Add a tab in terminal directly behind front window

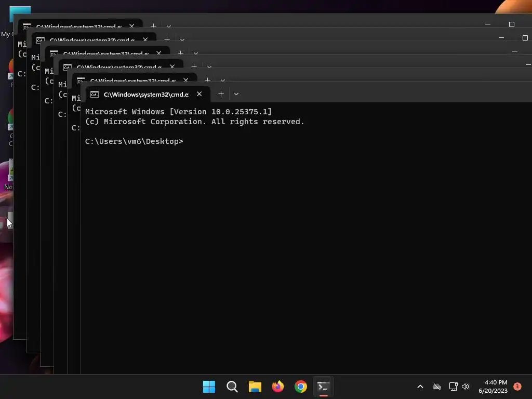(x=208, y=79)
